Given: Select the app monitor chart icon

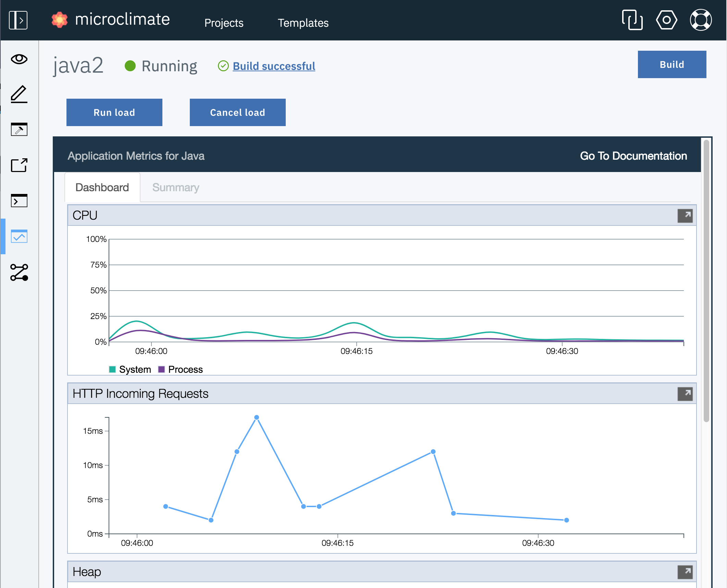Looking at the screenshot, I should coord(19,236).
